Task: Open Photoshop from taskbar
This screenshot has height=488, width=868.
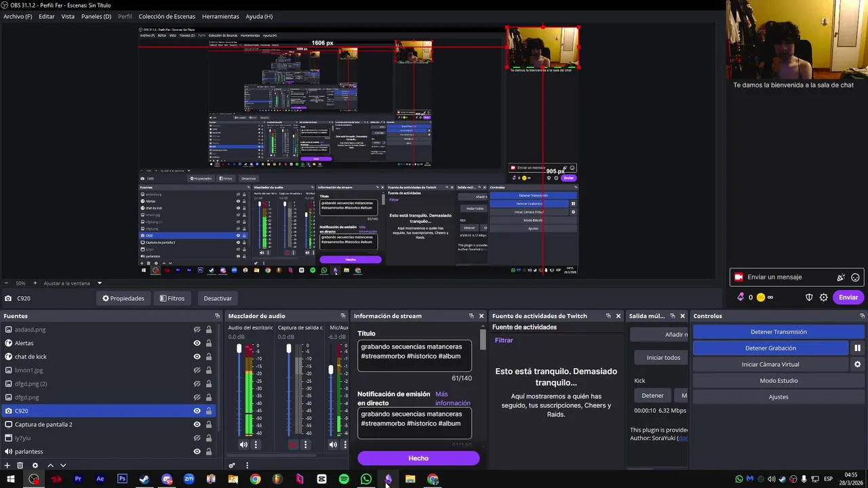Action: (122, 479)
